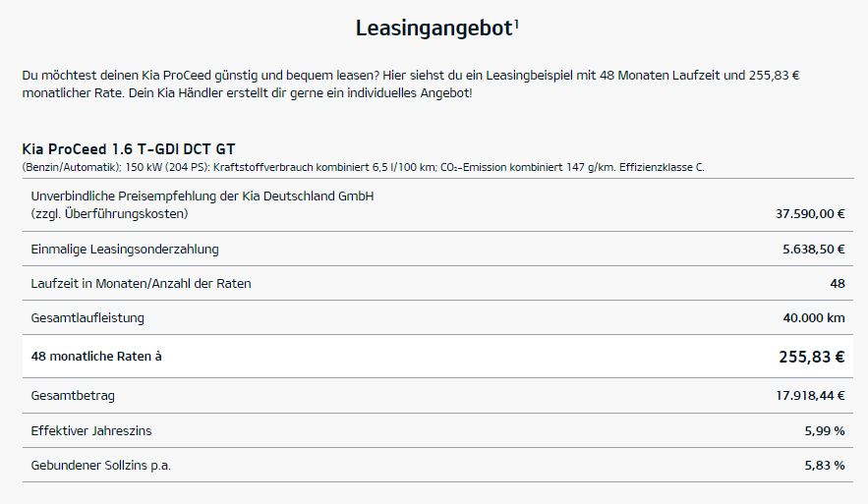Click the Leasingangebot heading

pos(434,28)
